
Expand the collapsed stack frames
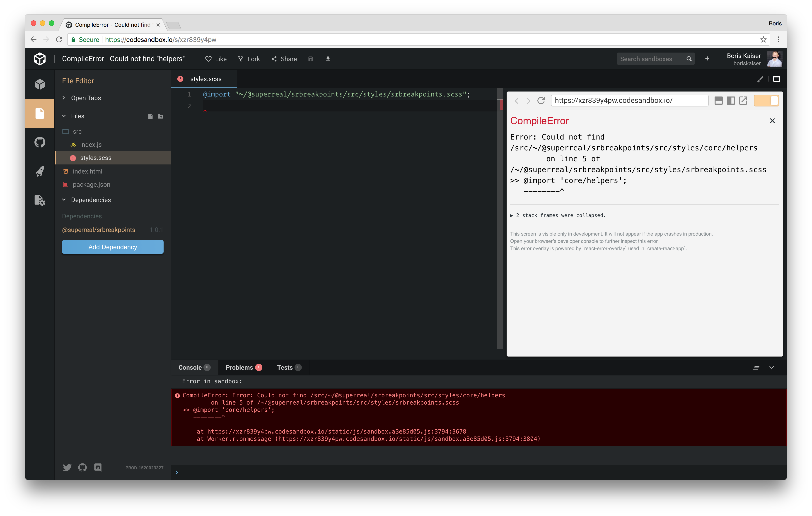point(558,215)
